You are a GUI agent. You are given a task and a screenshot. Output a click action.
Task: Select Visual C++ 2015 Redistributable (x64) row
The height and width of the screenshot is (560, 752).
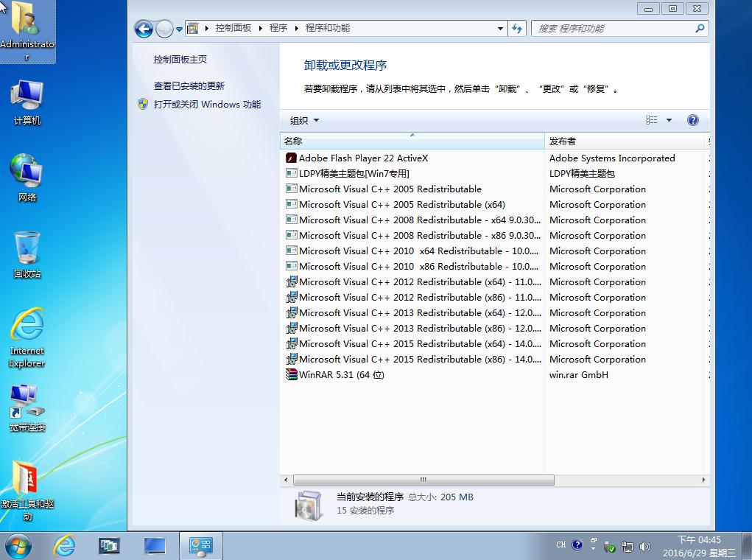coord(494,343)
